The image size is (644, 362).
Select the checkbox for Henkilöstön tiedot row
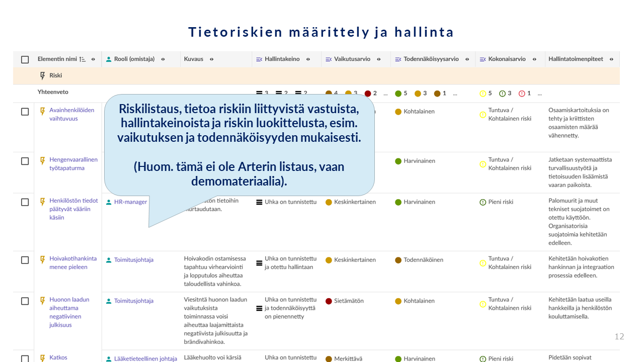(25, 202)
